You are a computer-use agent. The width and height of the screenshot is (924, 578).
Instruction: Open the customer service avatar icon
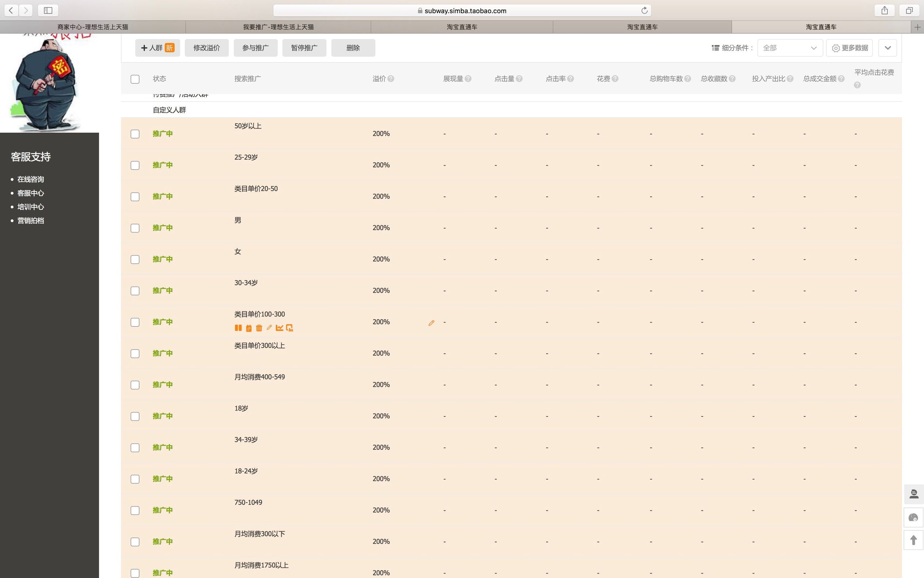913,494
